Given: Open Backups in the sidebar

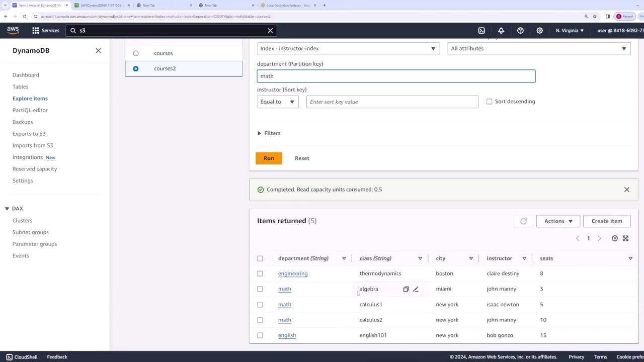Looking at the screenshot, I should 23,122.
